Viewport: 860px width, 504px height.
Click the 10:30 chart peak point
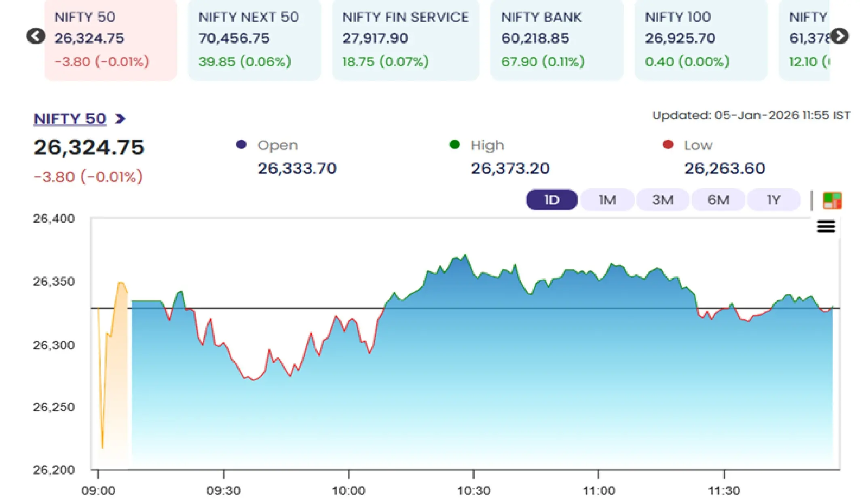tap(465, 255)
